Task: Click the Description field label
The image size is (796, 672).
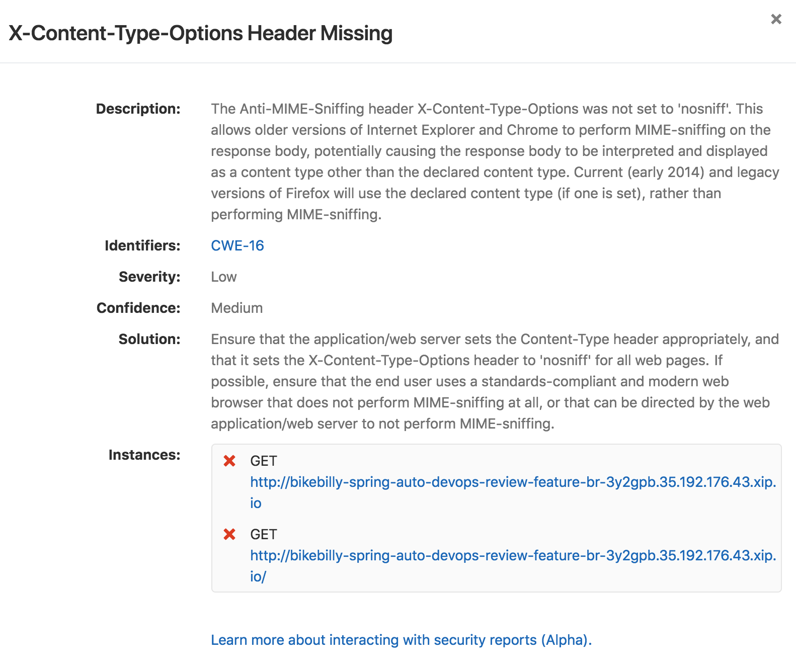Action: (x=138, y=109)
